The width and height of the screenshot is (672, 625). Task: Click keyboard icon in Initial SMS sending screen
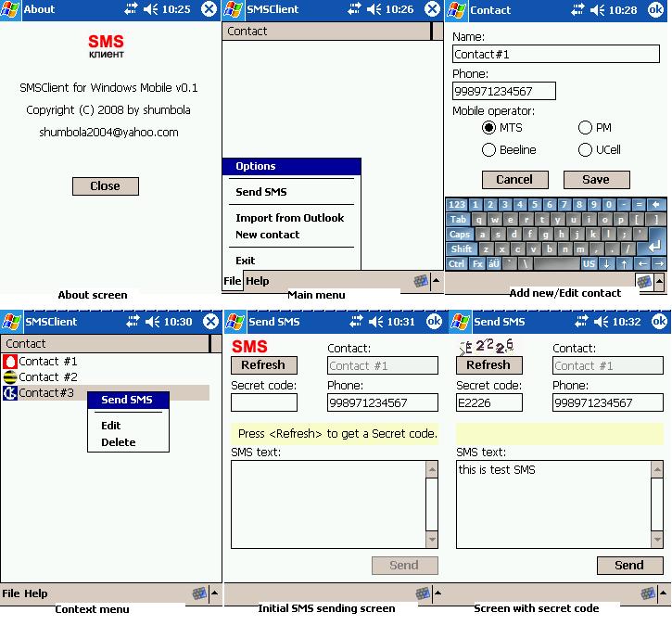point(423,593)
